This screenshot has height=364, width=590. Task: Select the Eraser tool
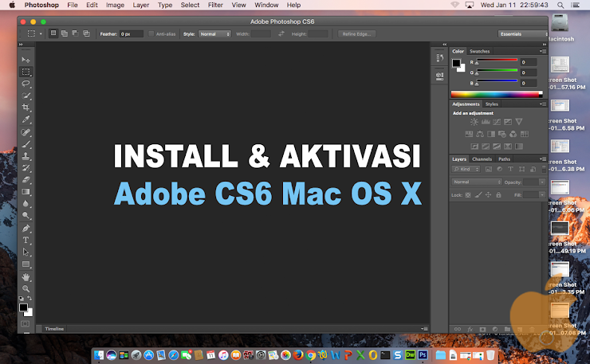[26, 180]
